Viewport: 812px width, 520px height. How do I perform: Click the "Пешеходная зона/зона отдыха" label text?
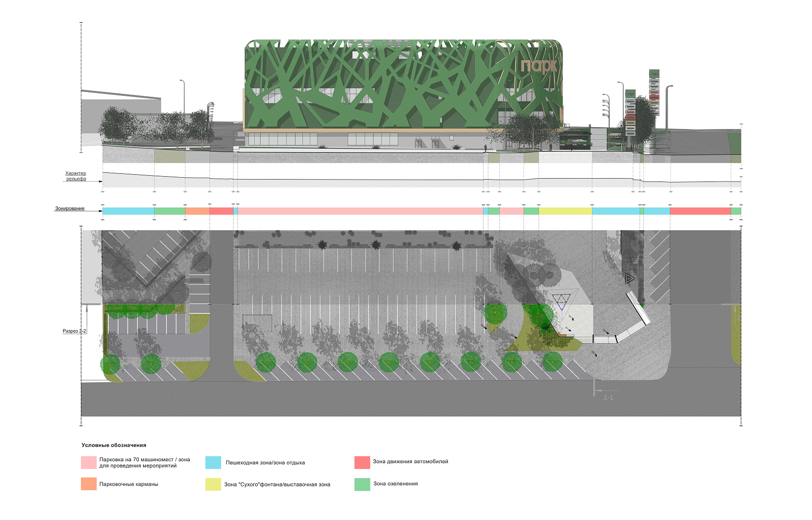pyautogui.click(x=266, y=462)
